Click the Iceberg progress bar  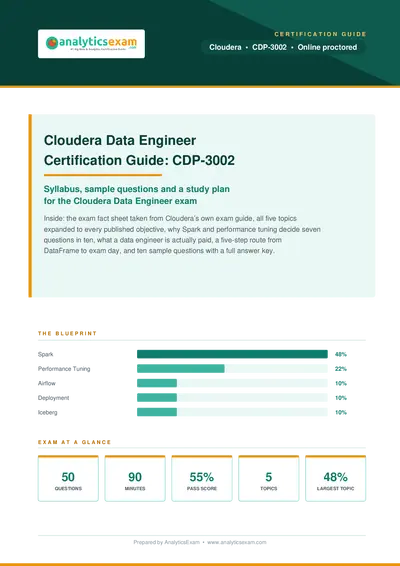pyautogui.click(x=232, y=412)
